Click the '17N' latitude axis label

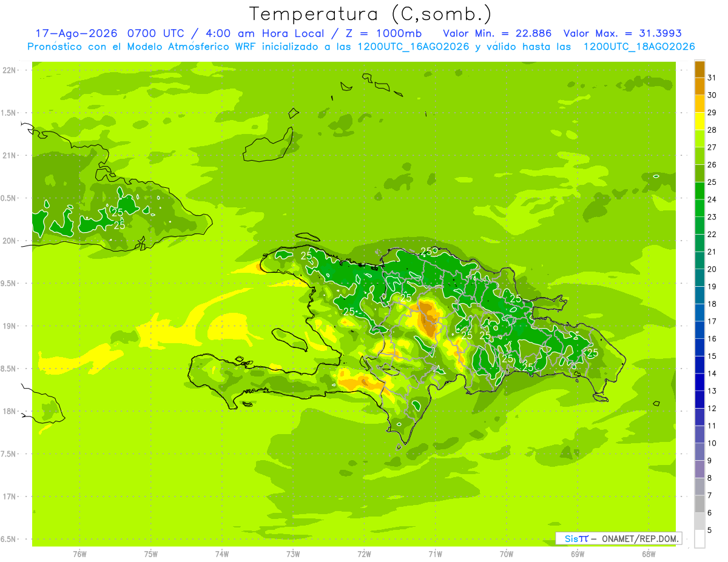8,497
